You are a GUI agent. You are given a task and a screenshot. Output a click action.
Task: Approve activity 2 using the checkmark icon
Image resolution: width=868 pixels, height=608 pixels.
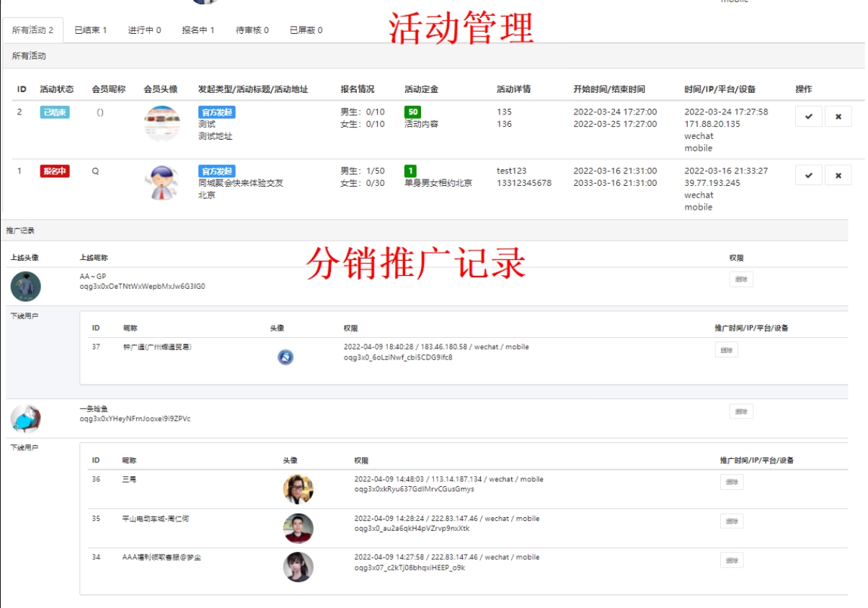[809, 115]
